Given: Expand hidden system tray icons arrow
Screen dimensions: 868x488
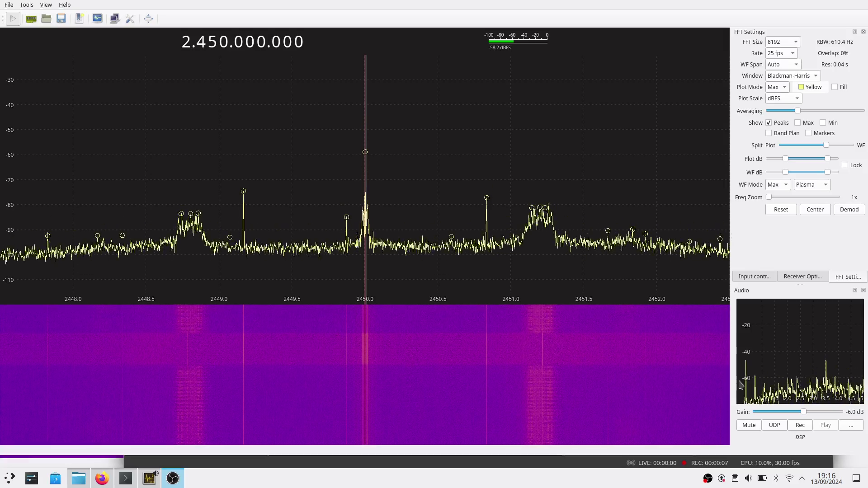Looking at the screenshot, I should point(802,478).
